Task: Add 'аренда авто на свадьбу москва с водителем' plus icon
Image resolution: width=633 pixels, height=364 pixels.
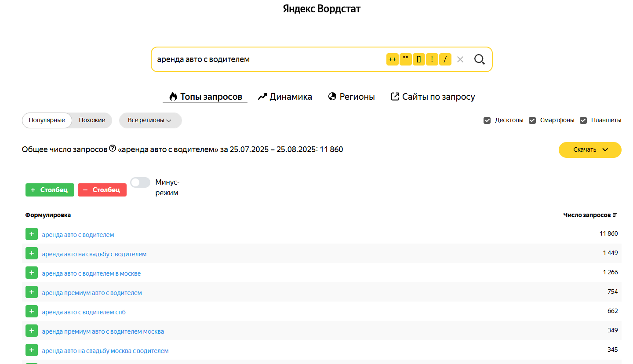Action: pyautogui.click(x=31, y=350)
